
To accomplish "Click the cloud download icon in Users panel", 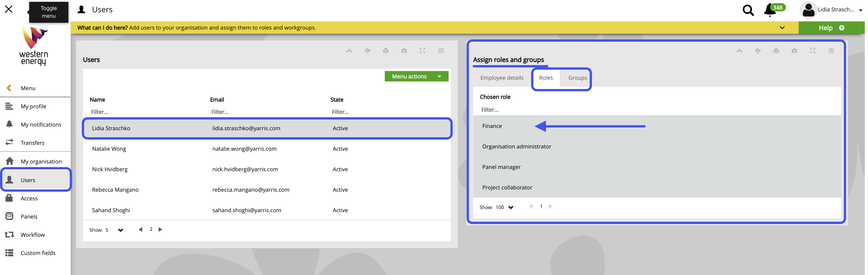I will (368, 51).
